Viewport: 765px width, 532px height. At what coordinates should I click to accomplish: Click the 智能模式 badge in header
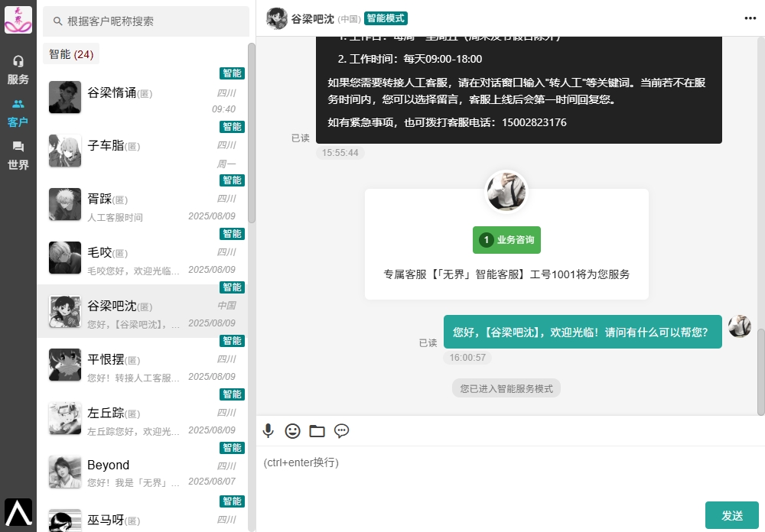[386, 18]
